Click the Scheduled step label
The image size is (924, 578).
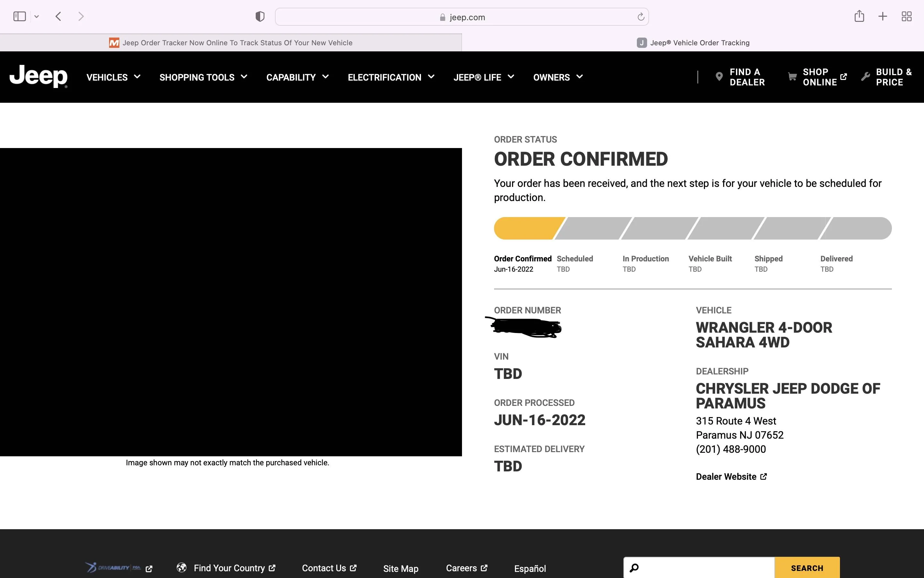coord(575,259)
